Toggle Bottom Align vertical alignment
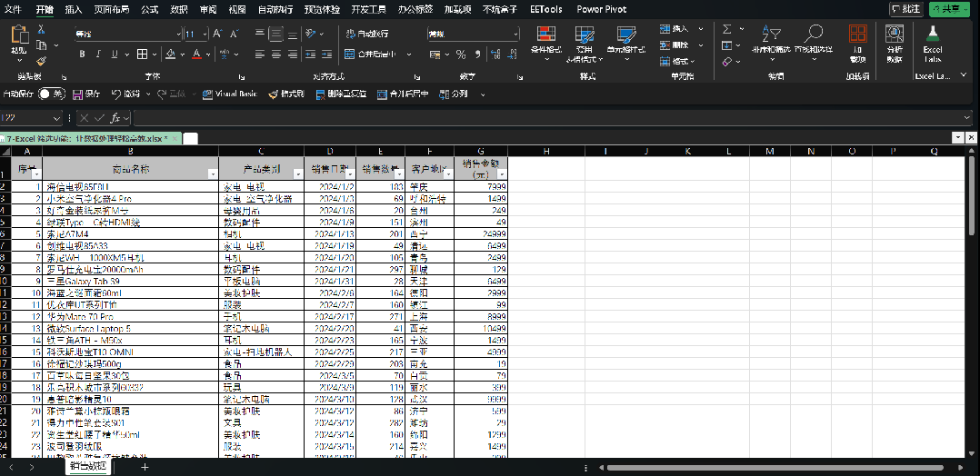This screenshot has height=476, width=980. (x=293, y=34)
